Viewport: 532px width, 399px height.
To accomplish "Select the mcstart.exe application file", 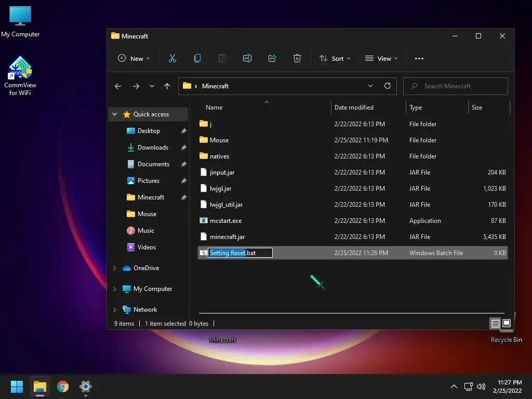I will (353, 220).
